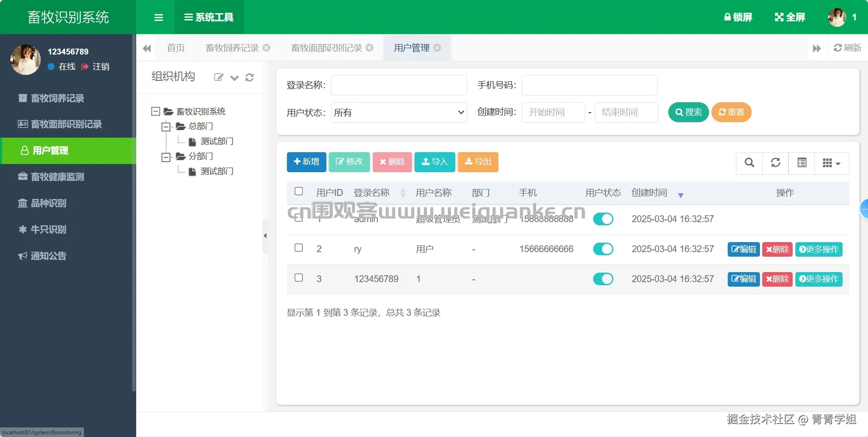
Task: Click the 导入 import button
Action: coord(435,162)
